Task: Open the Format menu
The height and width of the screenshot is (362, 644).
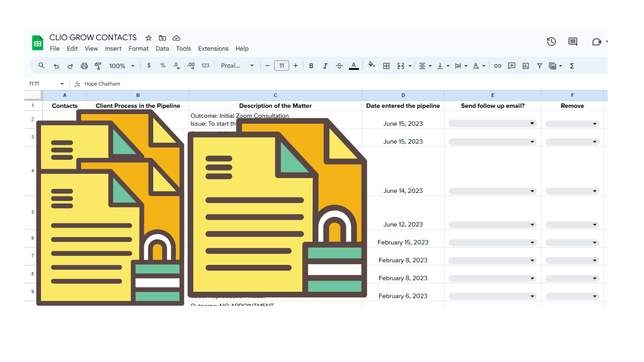Action: click(x=139, y=49)
